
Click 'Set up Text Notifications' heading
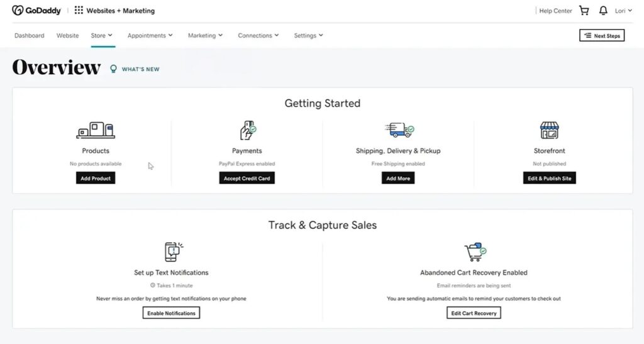click(x=171, y=272)
